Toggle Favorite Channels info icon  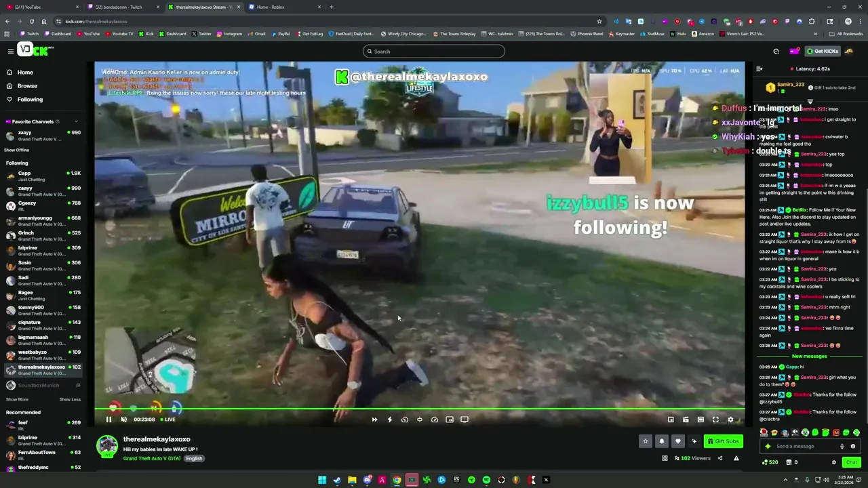pos(57,122)
